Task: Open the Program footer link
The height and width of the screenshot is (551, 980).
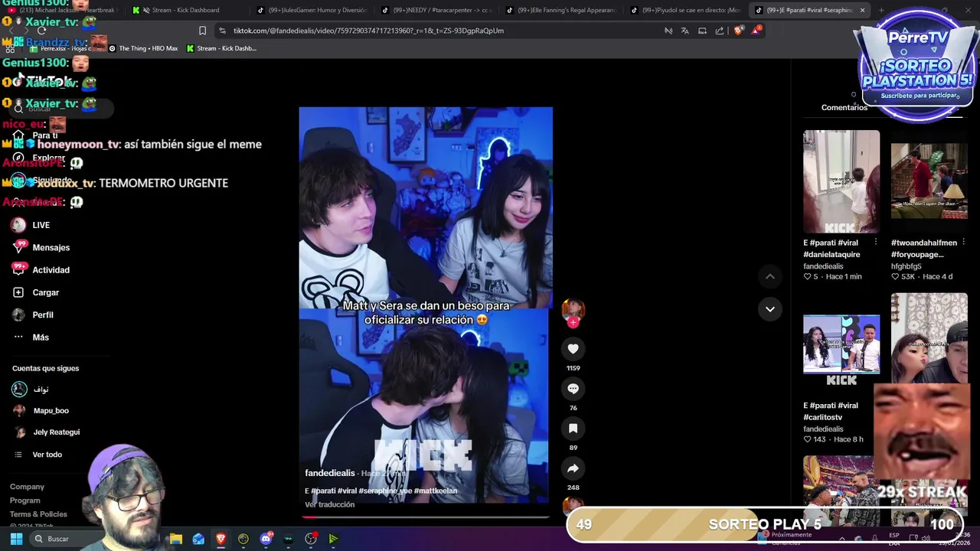Action: point(24,500)
